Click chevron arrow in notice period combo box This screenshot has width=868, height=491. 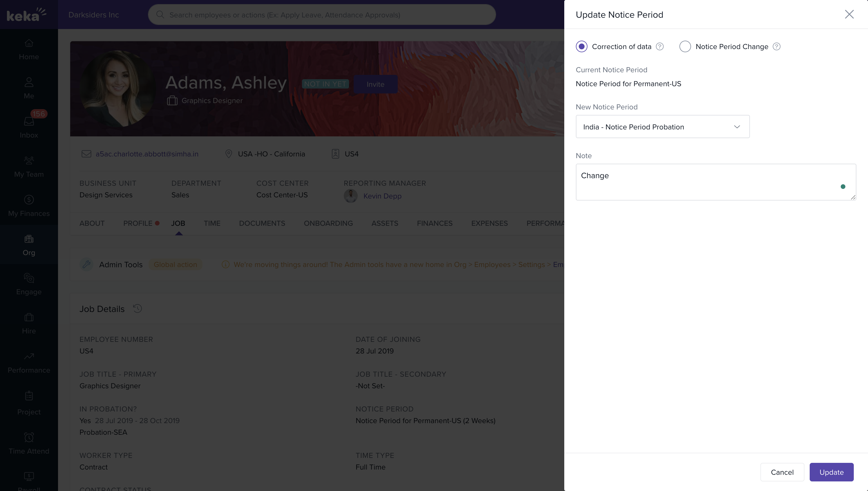[737, 127]
